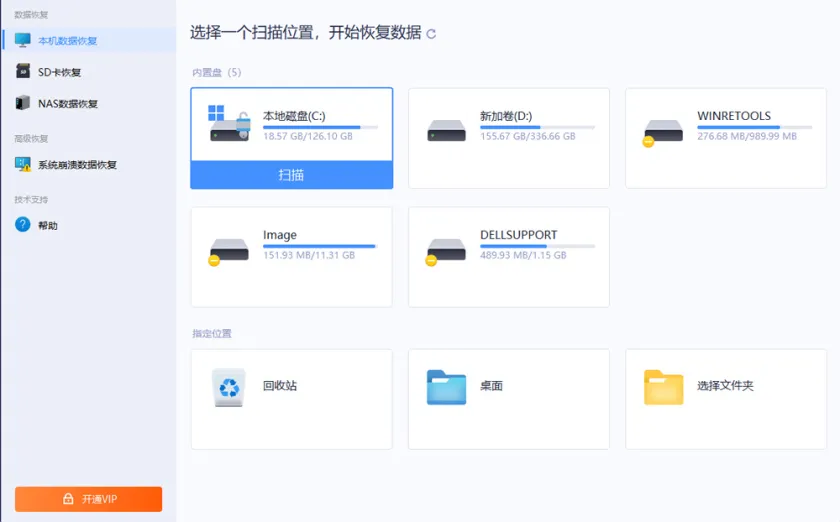Click the orange 开通VIP button

[x=88, y=499]
